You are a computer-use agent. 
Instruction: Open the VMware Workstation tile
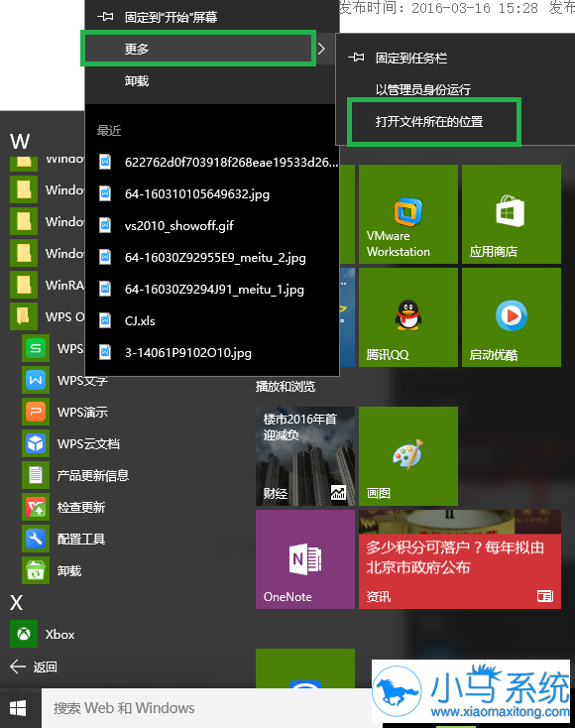(x=408, y=214)
